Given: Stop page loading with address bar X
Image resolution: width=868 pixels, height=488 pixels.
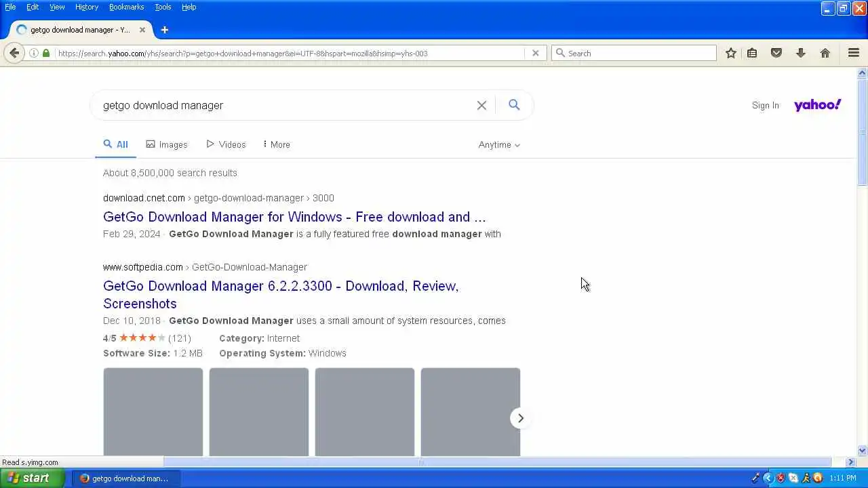Looking at the screenshot, I should [535, 53].
